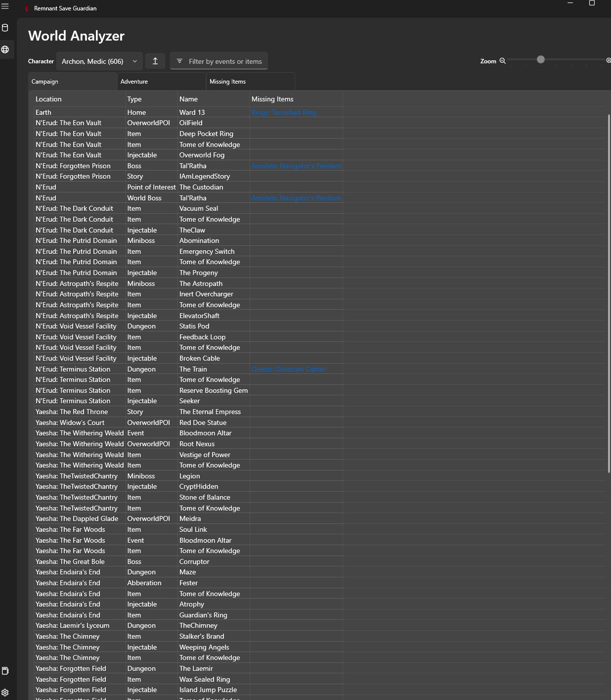Open the hamburger navigation menu
Screen dimensions: 611x700
click(5, 7)
